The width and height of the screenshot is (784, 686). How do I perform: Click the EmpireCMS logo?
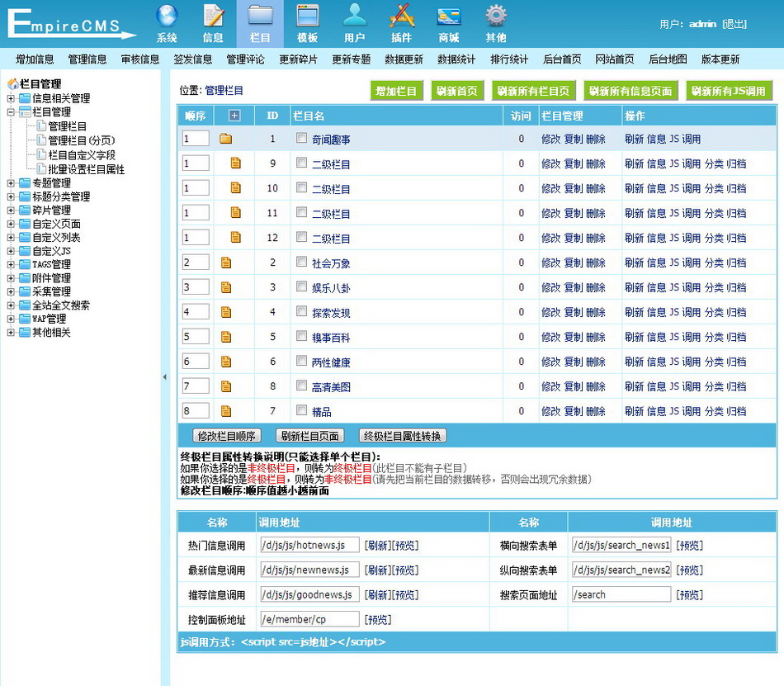[x=72, y=24]
